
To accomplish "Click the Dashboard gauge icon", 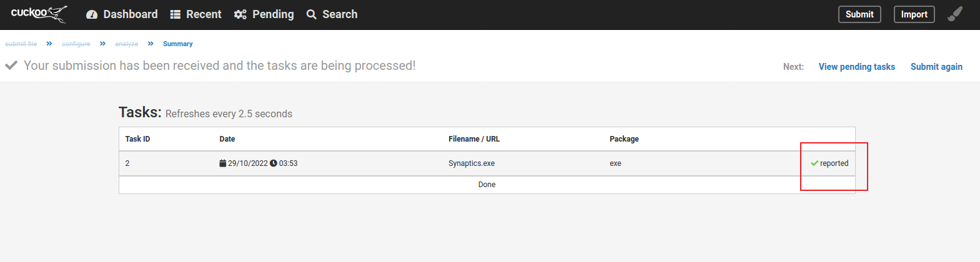I will coord(92,14).
